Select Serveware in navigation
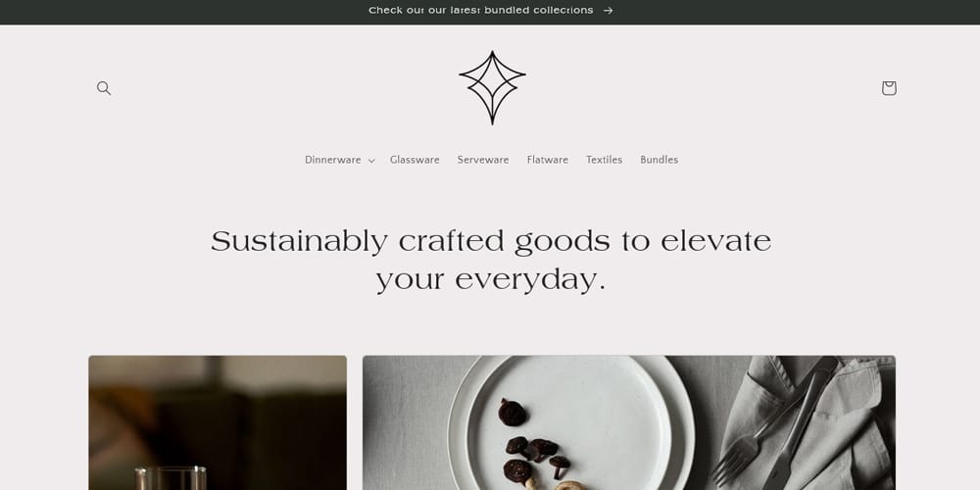 point(483,160)
